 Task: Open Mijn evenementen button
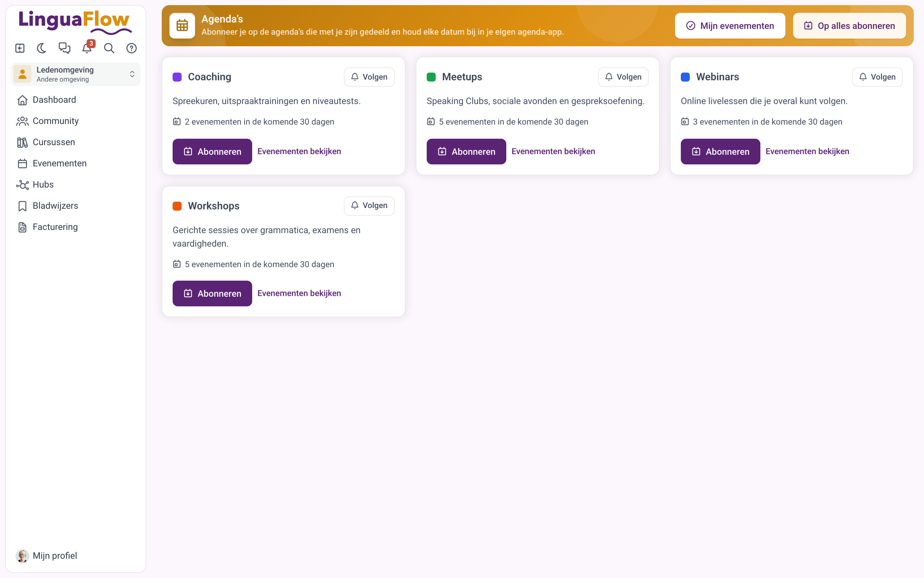(730, 26)
